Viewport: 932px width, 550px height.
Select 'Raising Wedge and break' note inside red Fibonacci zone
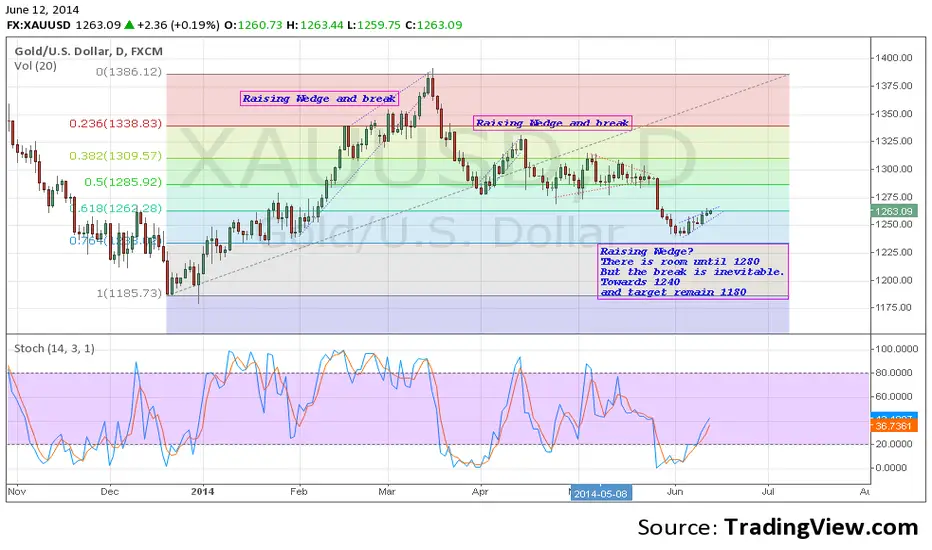tap(319, 99)
